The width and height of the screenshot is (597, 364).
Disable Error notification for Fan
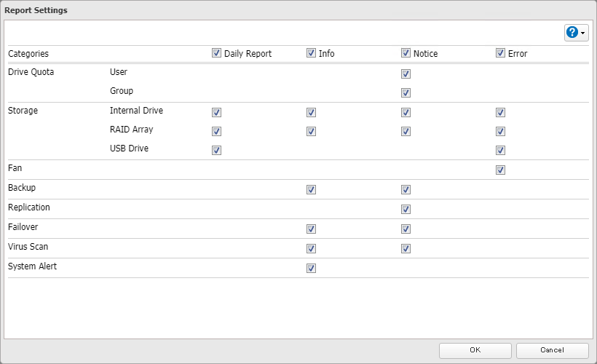(500, 170)
